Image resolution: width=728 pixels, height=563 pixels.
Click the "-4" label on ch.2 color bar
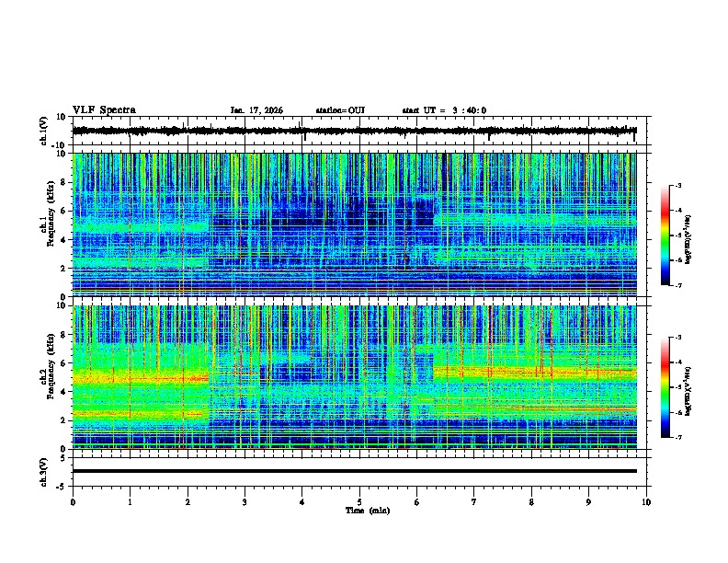pos(677,362)
